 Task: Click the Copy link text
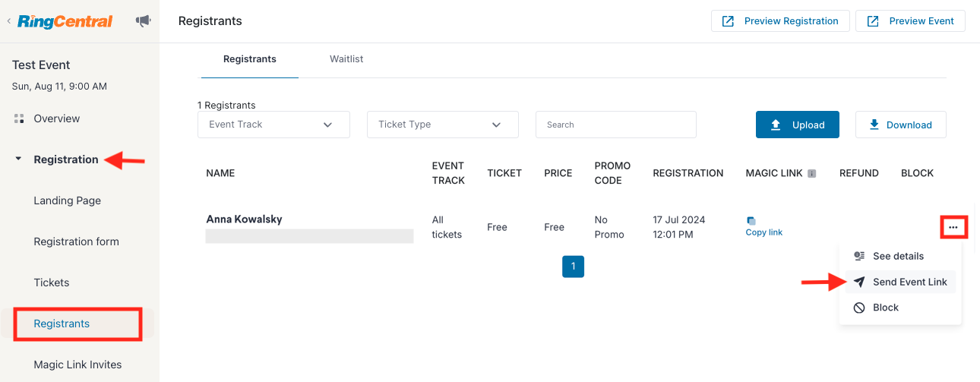coord(764,232)
